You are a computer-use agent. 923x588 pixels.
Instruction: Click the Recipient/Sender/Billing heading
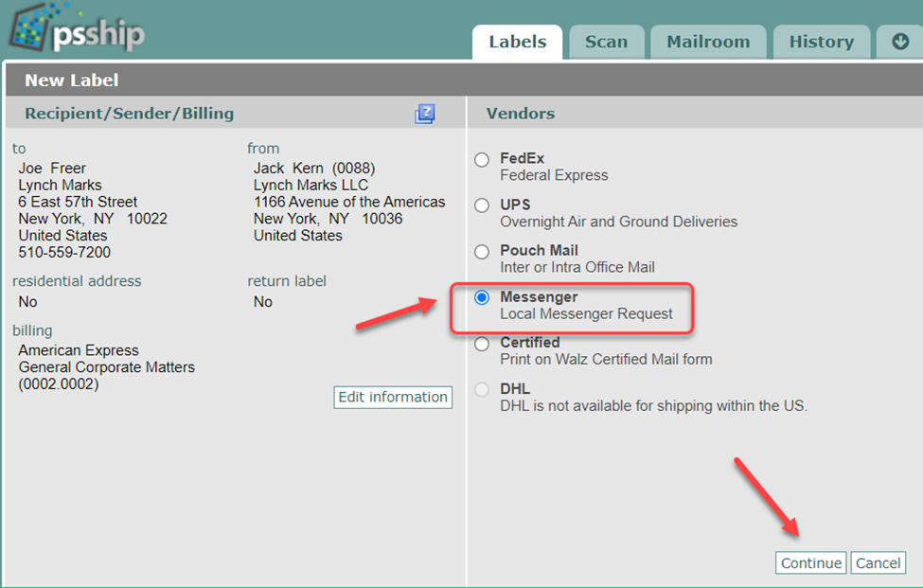(129, 113)
